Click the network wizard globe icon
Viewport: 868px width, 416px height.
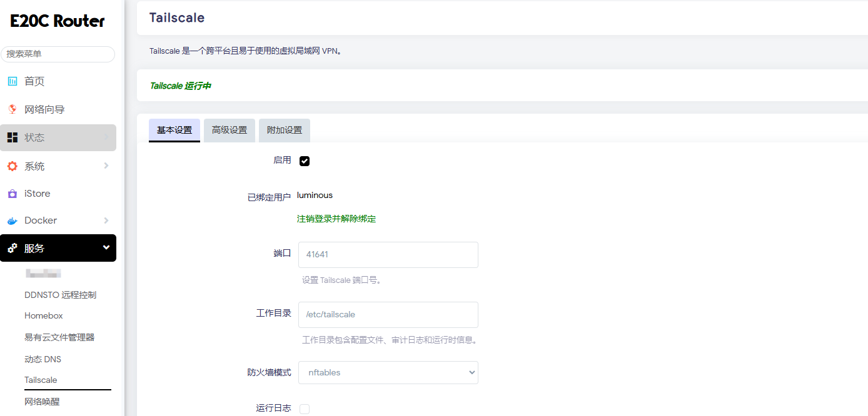tap(13, 109)
